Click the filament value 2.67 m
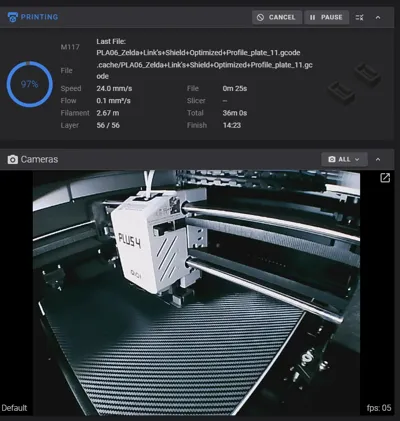400x421 pixels. (108, 113)
